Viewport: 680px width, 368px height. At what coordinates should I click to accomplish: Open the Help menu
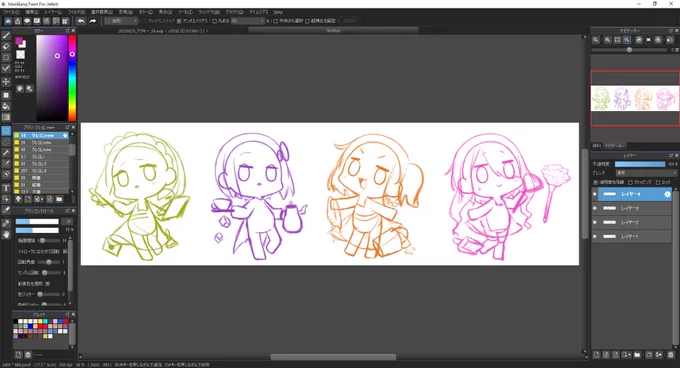coord(278,12)
